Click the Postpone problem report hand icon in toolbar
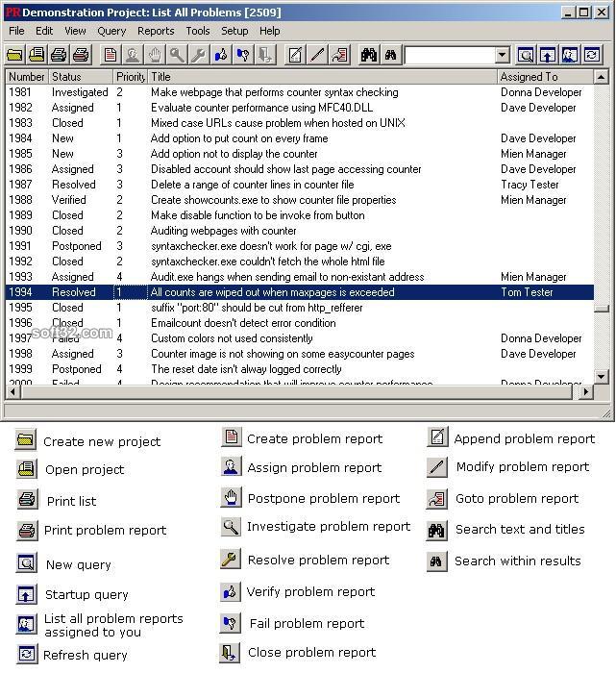The height and width of the screenshot is (673, 616). pyautogui.click(x=155, y=55)
